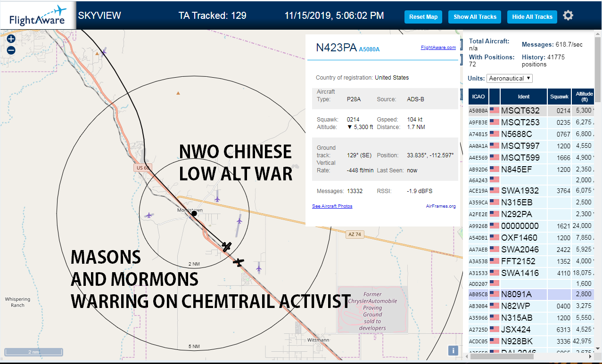Click the 2 nm map scale bar
The image size is (602, 364).
pos(33,352)
